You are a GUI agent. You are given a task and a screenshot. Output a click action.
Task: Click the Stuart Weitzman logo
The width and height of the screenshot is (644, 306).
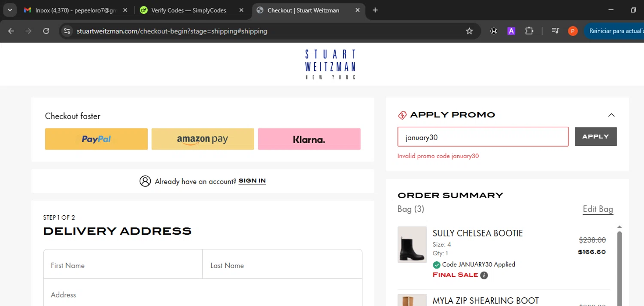[330, 64]
